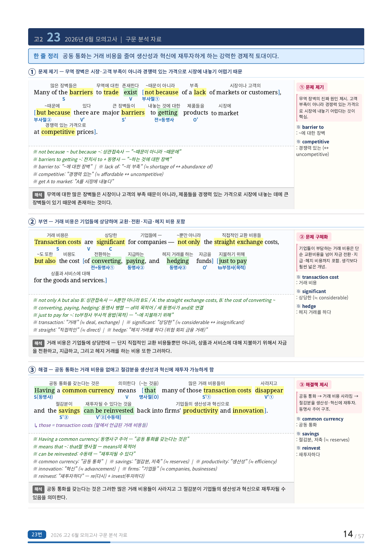
Task: Click the page number '14' at the bottom right
Action: pyautogui.click(x=348, y=534)
